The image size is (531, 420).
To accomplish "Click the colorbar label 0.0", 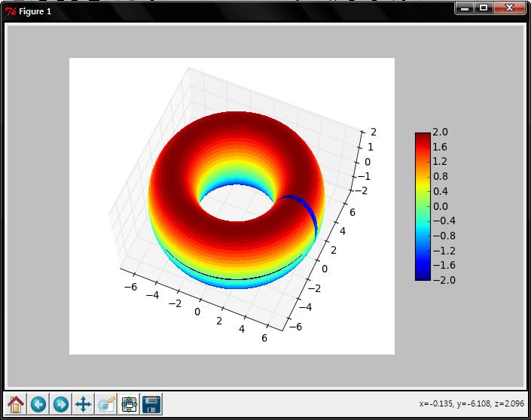I will point(440,206).
